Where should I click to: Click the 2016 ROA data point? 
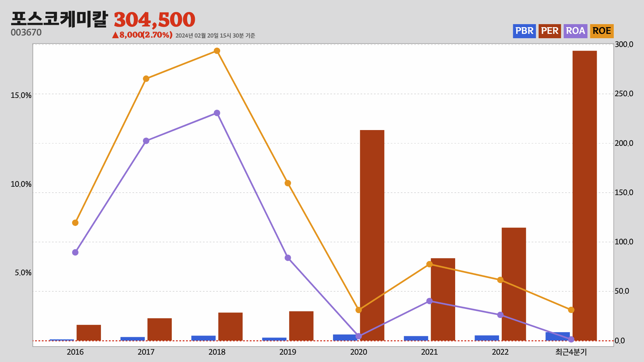tap(75, 252)
